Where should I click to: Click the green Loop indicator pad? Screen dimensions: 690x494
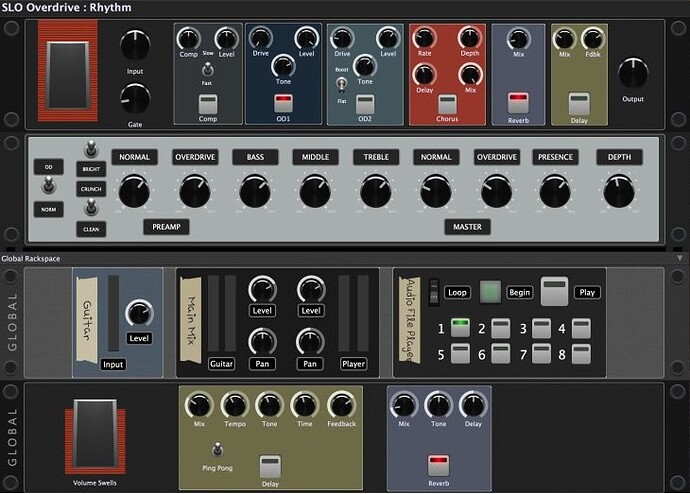(x=490, y=292)
